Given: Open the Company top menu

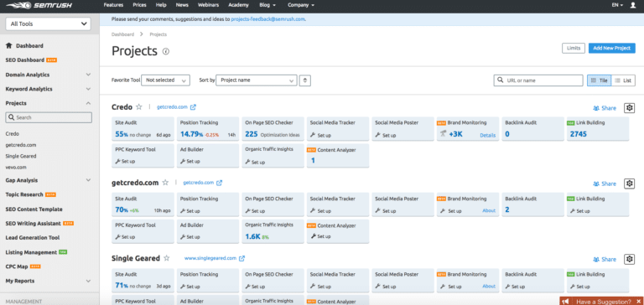Looking at the screenshot, I should [301, 5].
